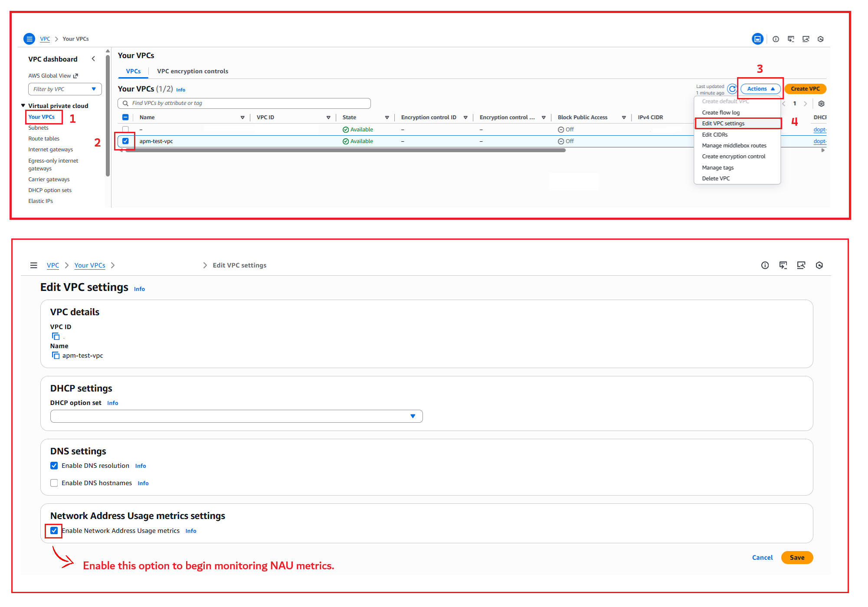Open table preferences gear icon
The height and width of the screenshot is (607, 868).
click(821, 104)
